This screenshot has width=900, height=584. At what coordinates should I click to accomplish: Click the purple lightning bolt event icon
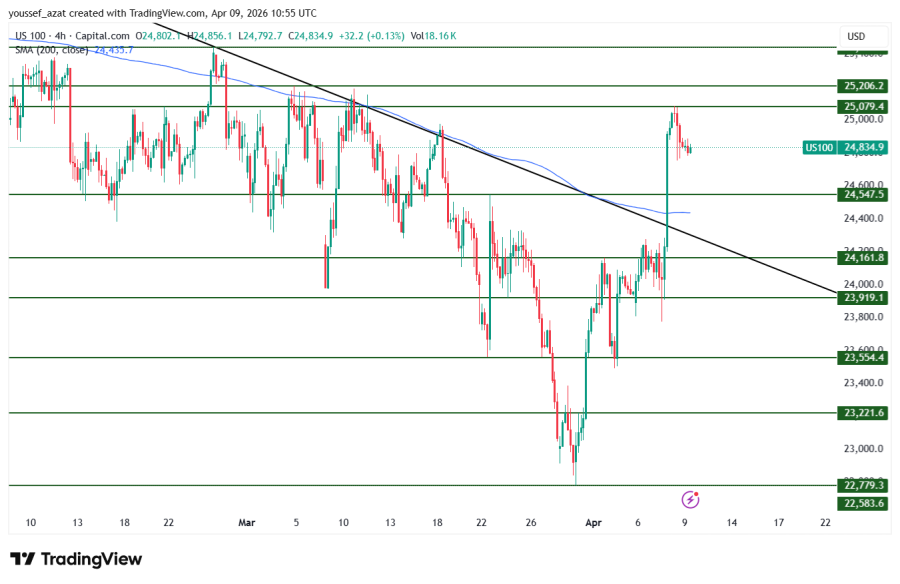point(689,498)
